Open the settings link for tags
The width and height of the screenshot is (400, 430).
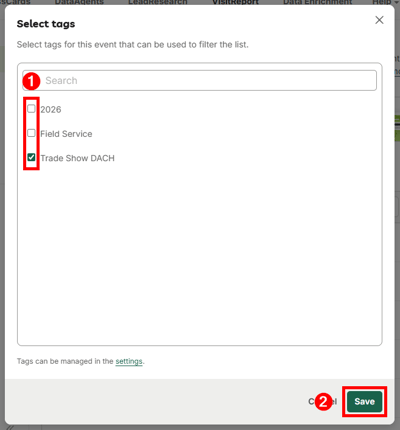pyautogui.click(x=129, y=361)
